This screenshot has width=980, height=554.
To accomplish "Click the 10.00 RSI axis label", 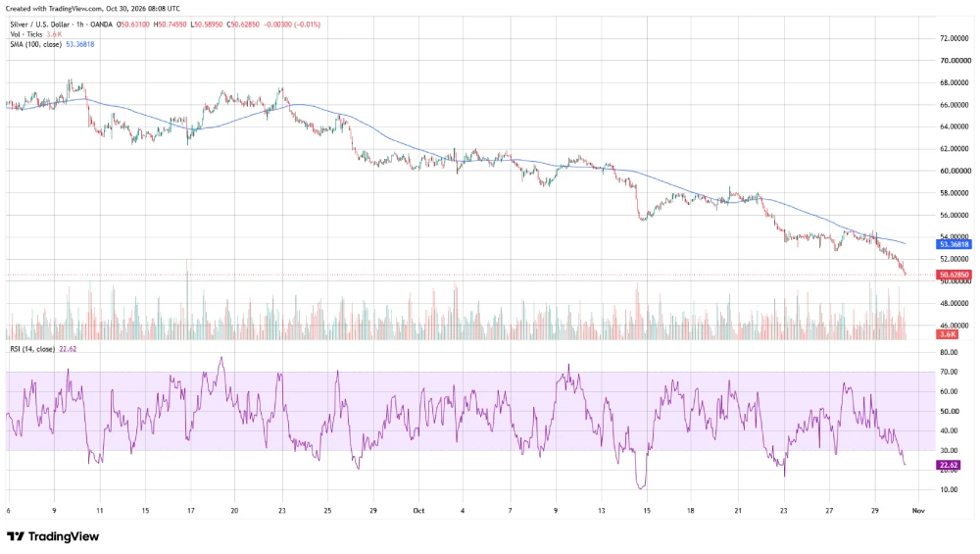I will pos(949,489).
